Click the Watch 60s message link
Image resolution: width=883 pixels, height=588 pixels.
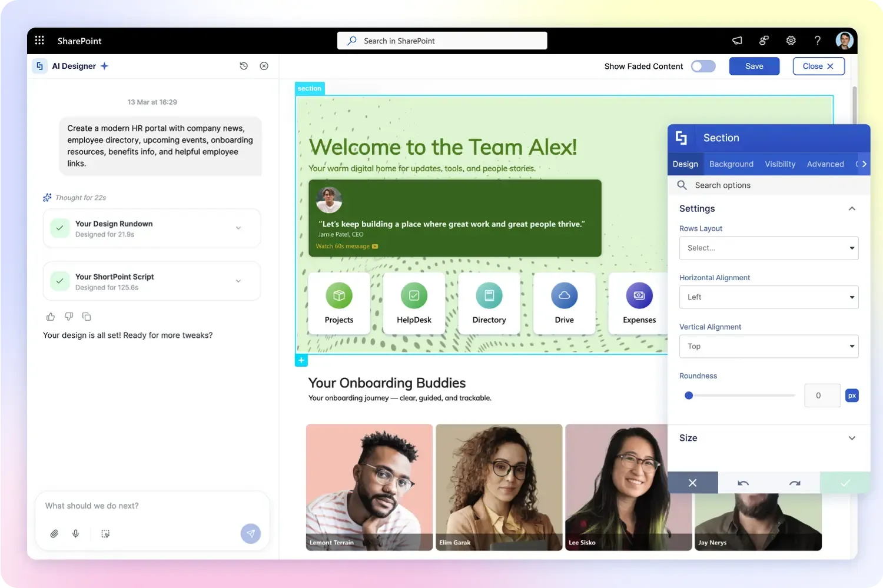point(346,246)
